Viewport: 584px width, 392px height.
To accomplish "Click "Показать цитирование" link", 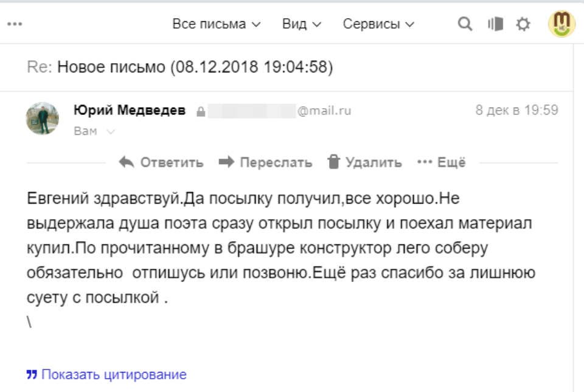I will (x=114, y=374).
